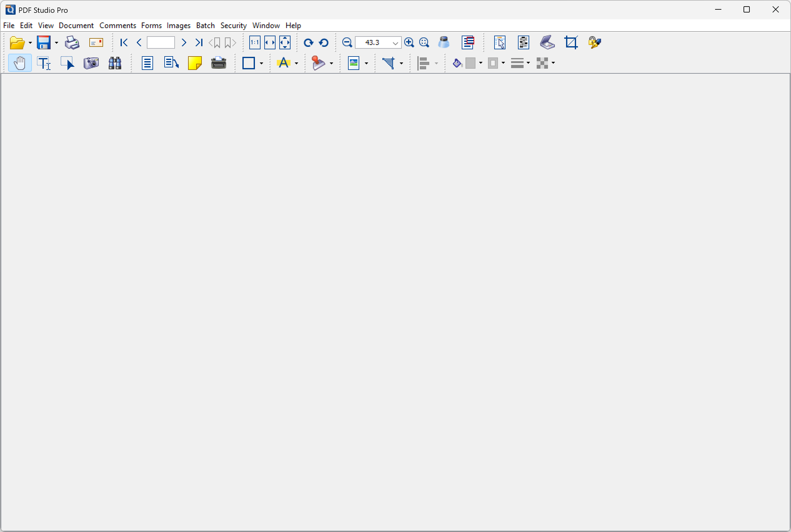
Task: Toggle fit whole page view
Action: 285,42
